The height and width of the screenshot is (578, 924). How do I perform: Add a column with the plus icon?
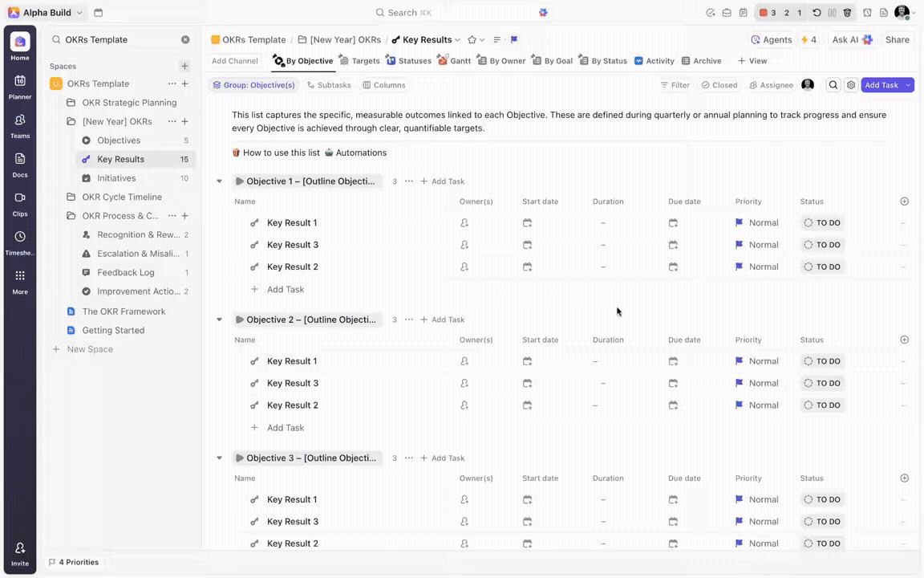pyautogui.click(x=905, y=201)
